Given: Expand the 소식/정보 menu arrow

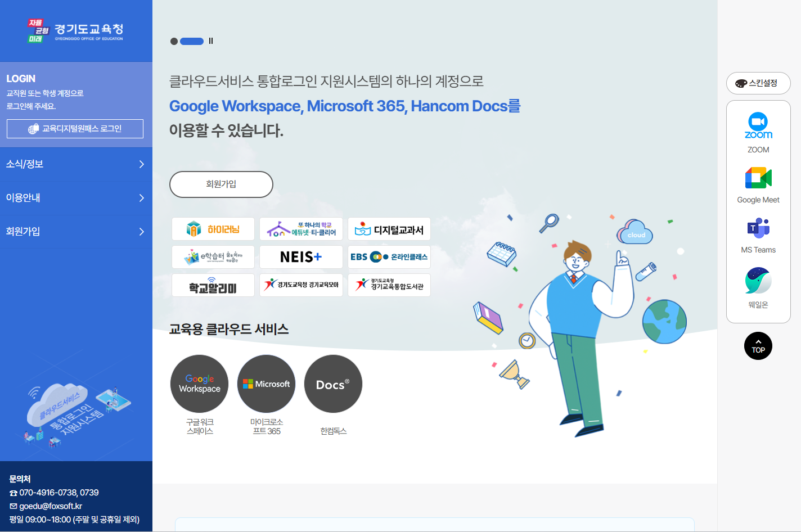Looking at the screenshot, I should (x=141, y=164).
